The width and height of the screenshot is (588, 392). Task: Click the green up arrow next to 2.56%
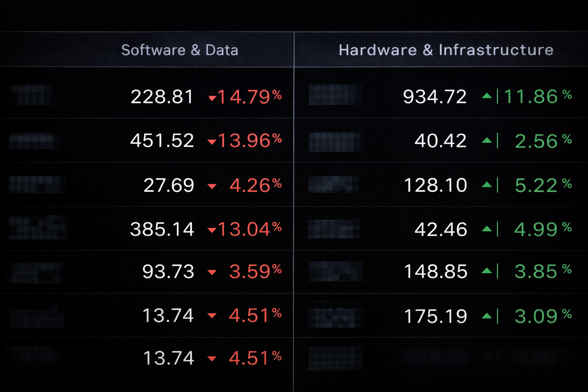point(487,140)
